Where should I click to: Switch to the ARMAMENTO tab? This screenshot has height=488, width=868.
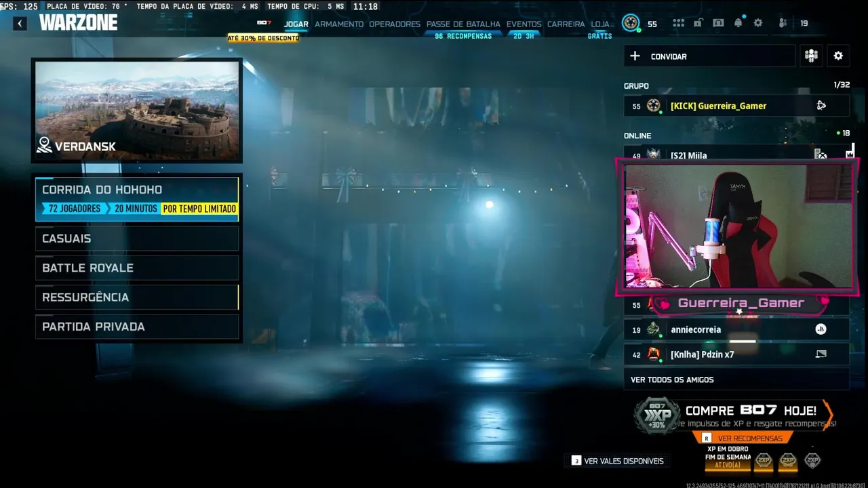point(339,24)
